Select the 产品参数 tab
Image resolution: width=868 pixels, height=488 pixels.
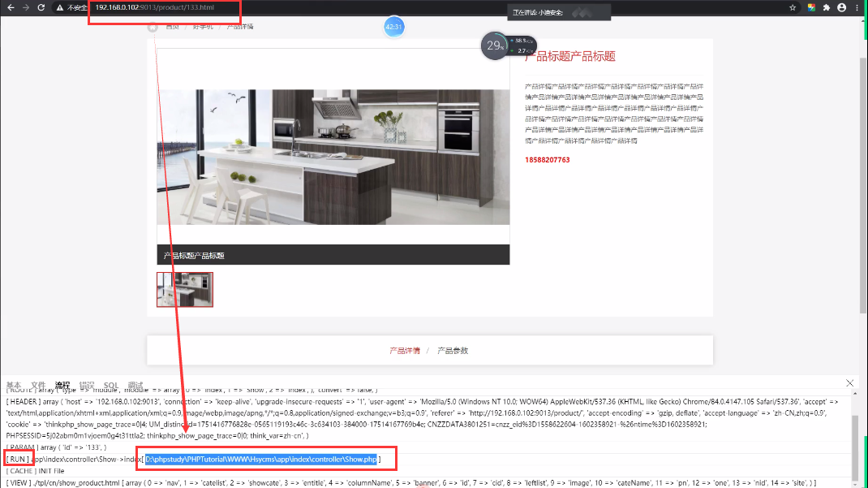[x=453, y=351]
